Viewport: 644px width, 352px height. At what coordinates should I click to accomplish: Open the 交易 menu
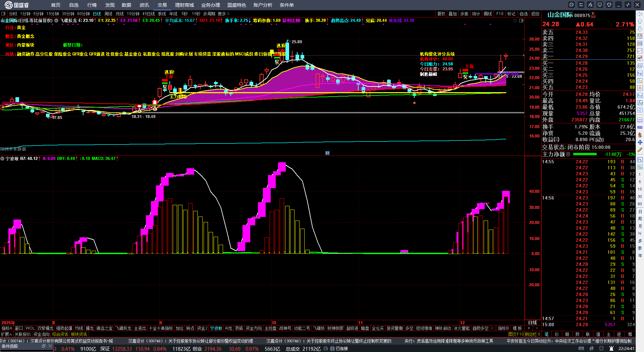162,5
